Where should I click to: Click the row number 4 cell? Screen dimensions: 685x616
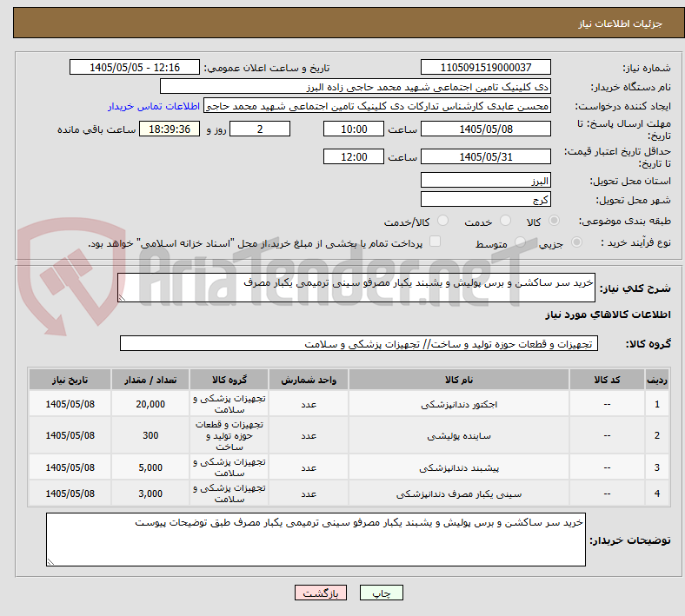pos(656,493)
